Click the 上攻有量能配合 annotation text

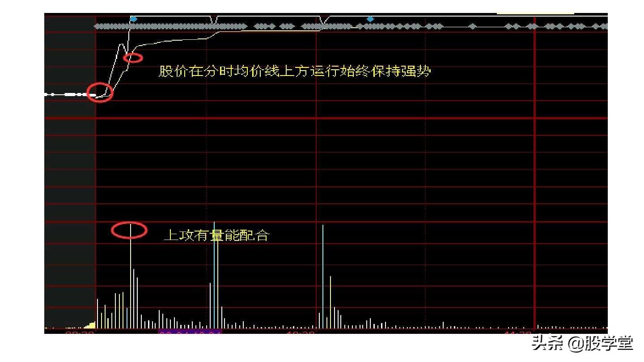pos(216,235)
